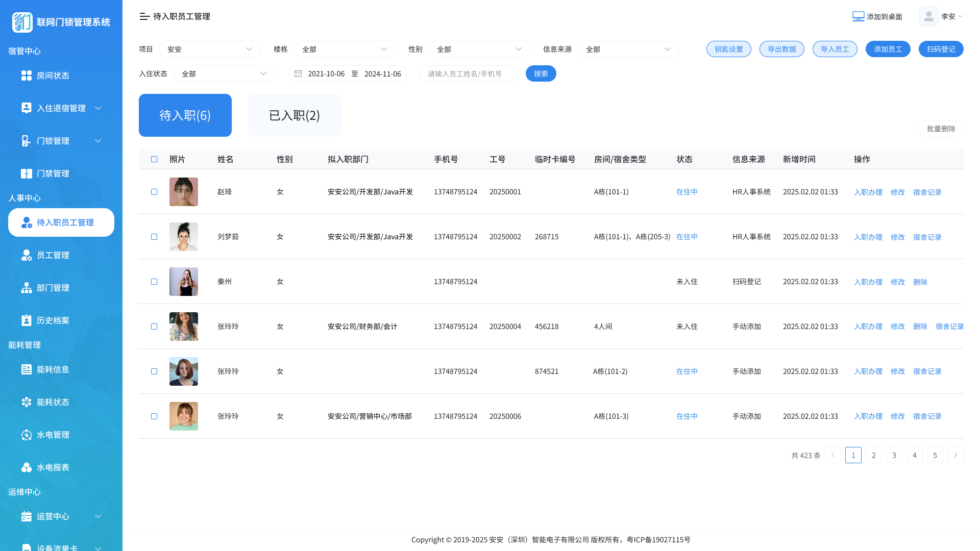This screenshot has height=551, width=980.
Task: Open the 入住状态 dropdown
Action: tap(225, 73)
